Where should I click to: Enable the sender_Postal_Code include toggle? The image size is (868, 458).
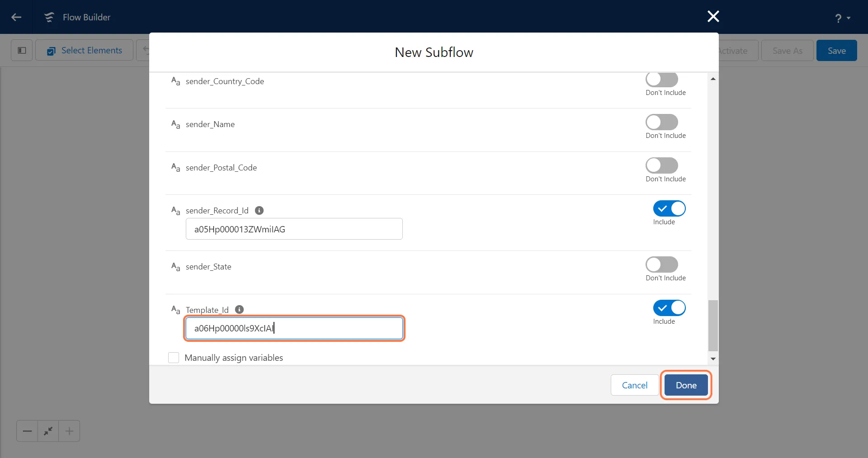coord(661,165)
